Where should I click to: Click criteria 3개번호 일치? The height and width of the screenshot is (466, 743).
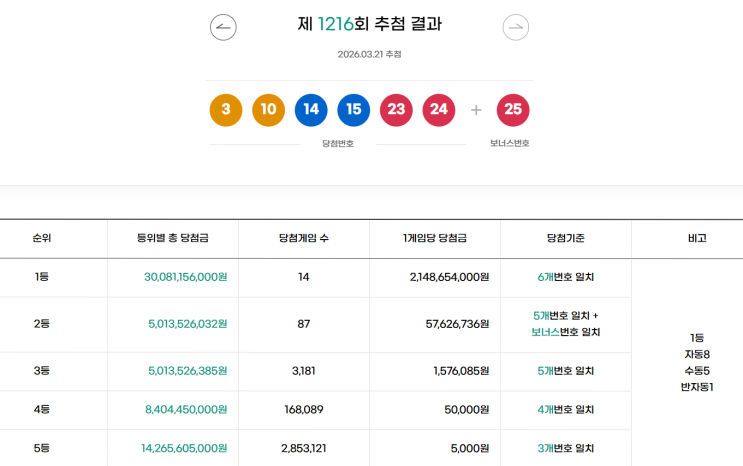pos(566,448)
